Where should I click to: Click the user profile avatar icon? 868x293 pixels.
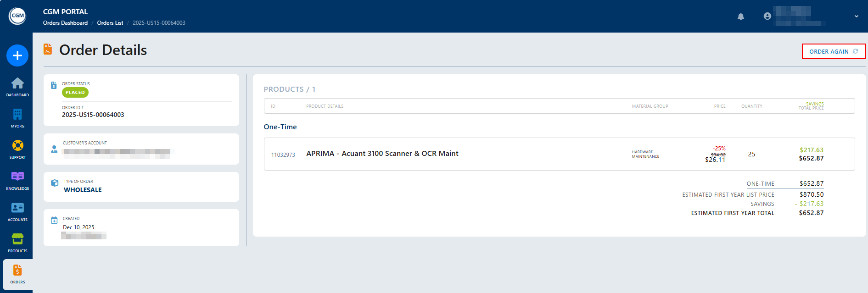pos(767,16)
